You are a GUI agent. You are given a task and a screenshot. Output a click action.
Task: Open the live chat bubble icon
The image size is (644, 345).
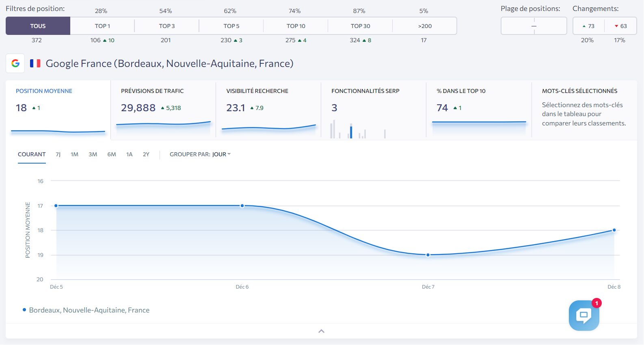pos(584,315)
